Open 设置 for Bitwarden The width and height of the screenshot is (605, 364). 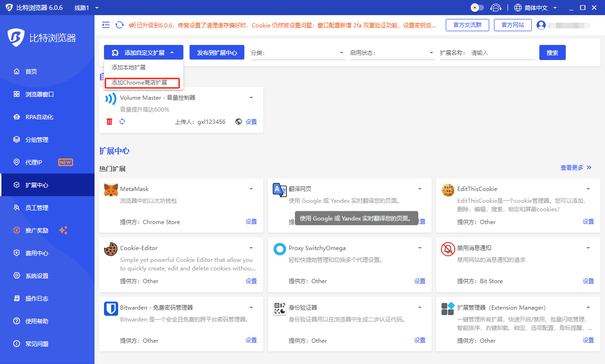pos(251,340)
